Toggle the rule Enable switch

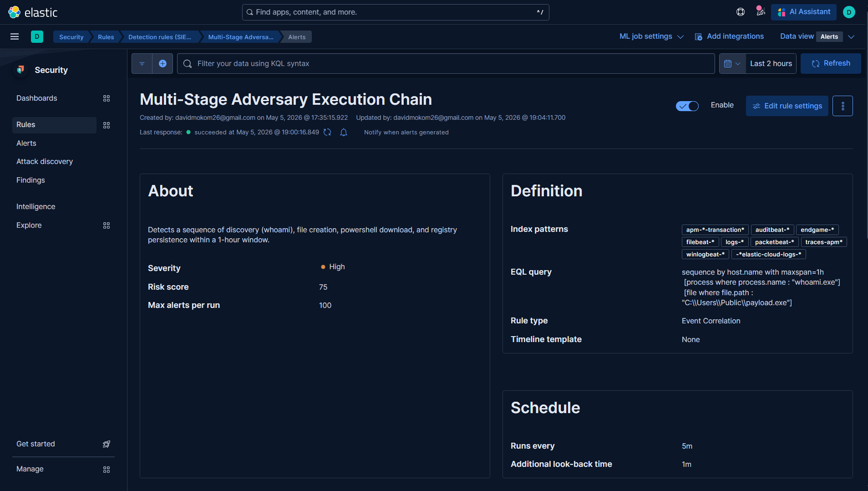pos(687,106)
